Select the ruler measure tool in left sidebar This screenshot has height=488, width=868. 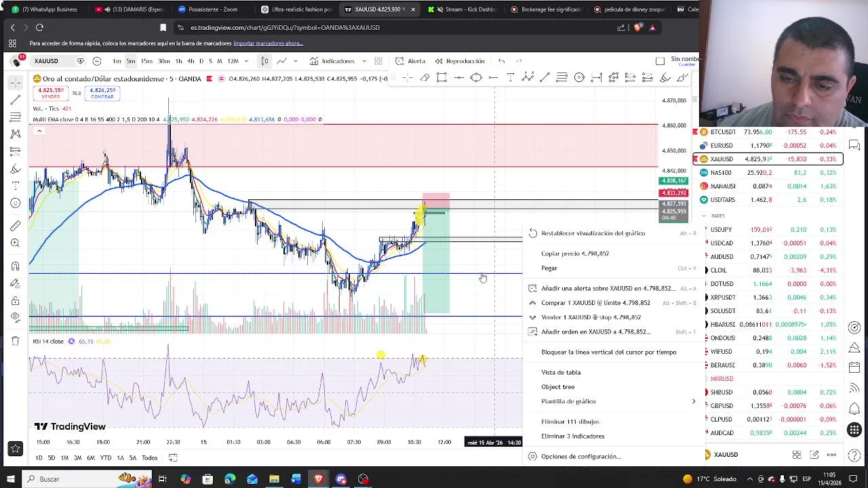click(x=16, y=226)
